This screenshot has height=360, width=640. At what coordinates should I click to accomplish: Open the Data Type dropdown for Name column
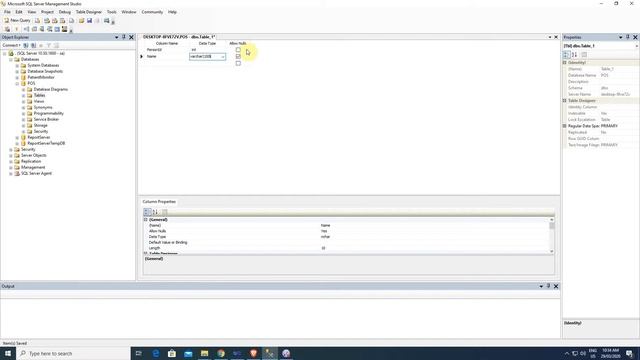tap(223, 57)
